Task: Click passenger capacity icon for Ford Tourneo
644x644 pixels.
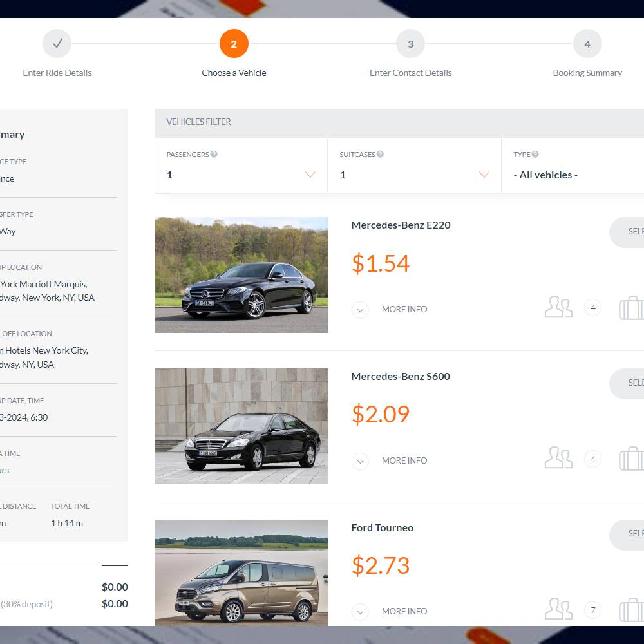Action: (558, 610)
